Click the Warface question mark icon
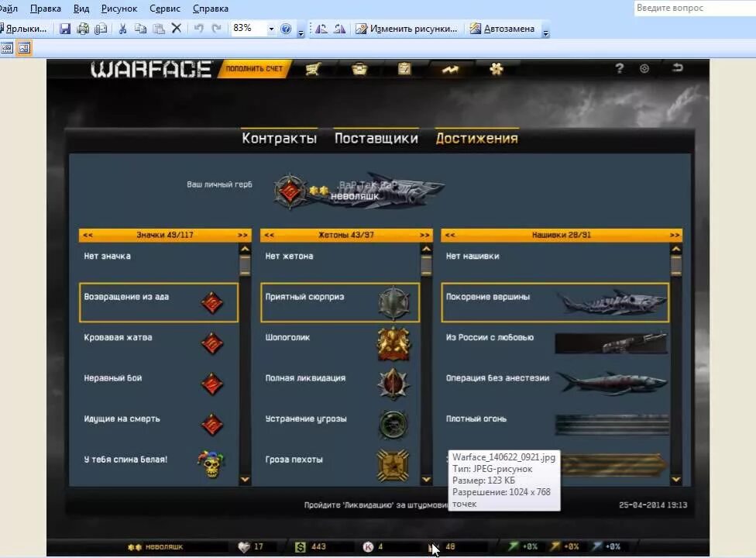This screenshot has height=558, width=756. click(x=620, y=68)
